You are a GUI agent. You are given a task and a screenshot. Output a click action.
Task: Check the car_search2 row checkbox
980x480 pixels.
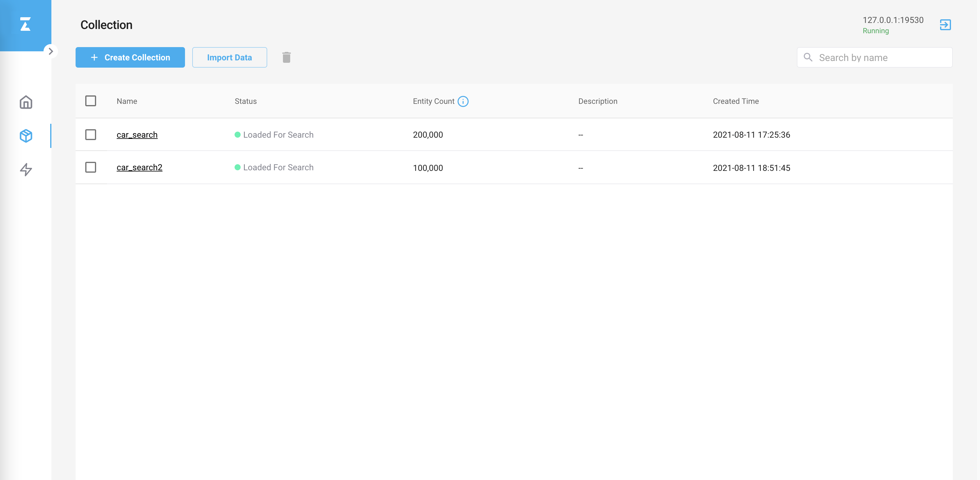(x=91, y=167)
